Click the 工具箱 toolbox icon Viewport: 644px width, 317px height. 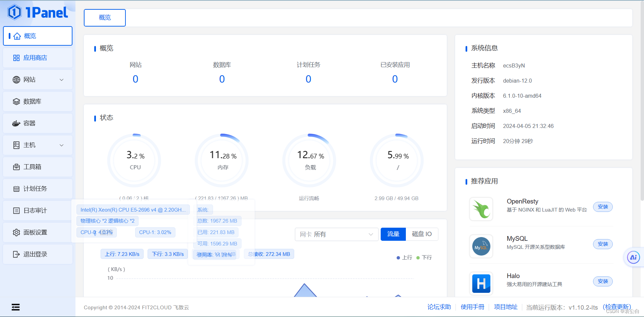coord(16,167)
